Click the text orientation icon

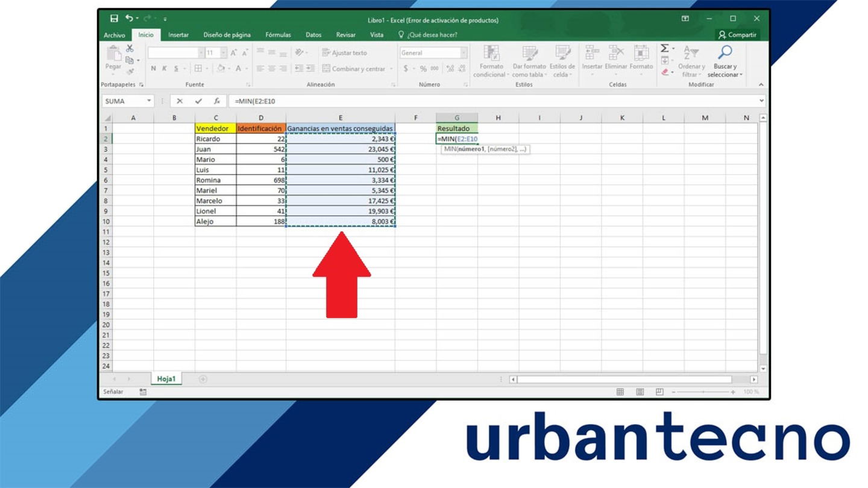[300, 53]
